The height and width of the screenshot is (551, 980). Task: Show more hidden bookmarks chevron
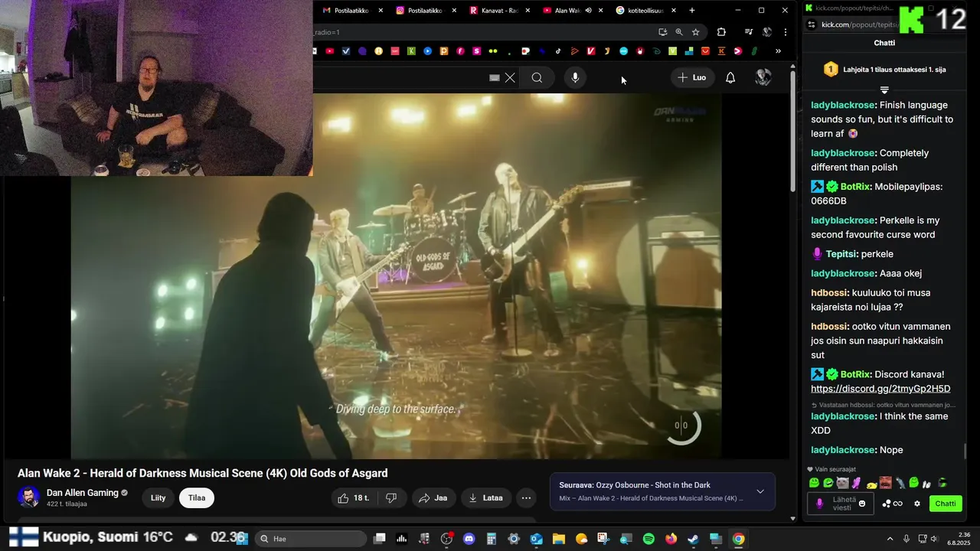coord(778,51)
